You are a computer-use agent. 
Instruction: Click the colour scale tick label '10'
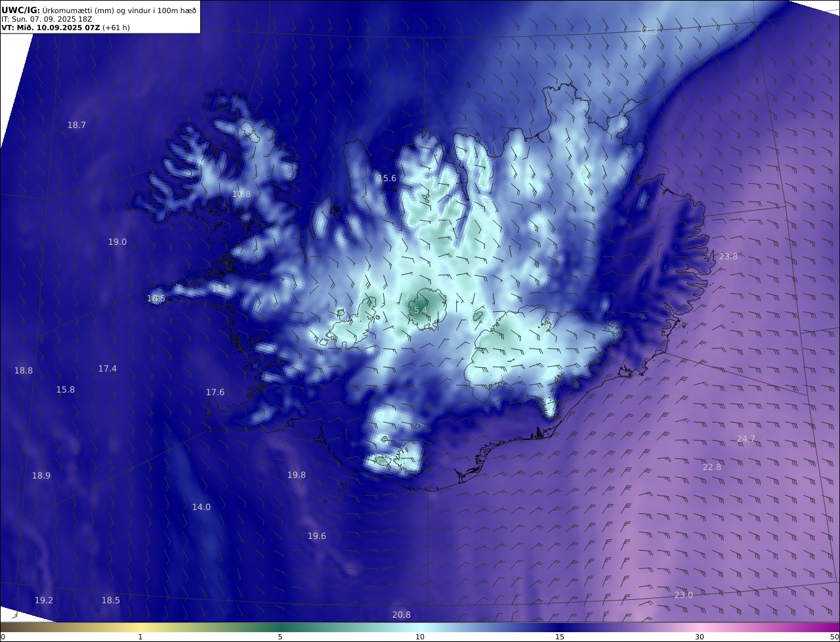coord(420,637)
